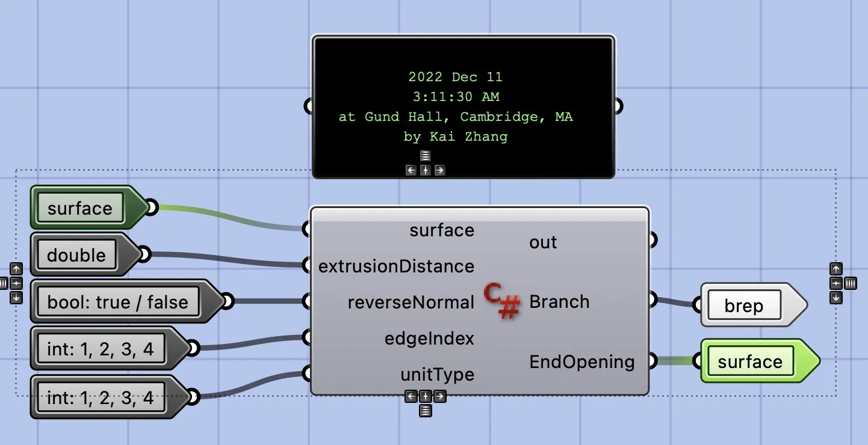Click the Branch output label
The height and width of the screenshot is (445, 868).
pyautogui.click(x=559, y=301)
